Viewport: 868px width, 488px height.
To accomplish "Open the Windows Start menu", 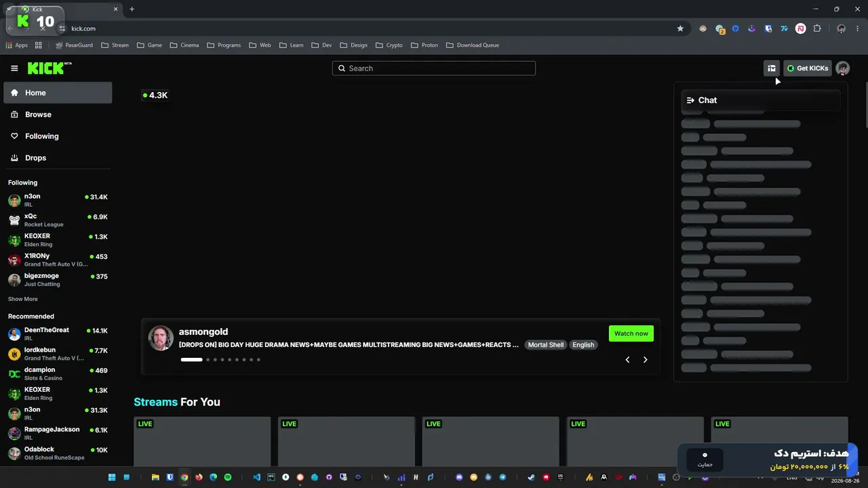I will (112, 477).
